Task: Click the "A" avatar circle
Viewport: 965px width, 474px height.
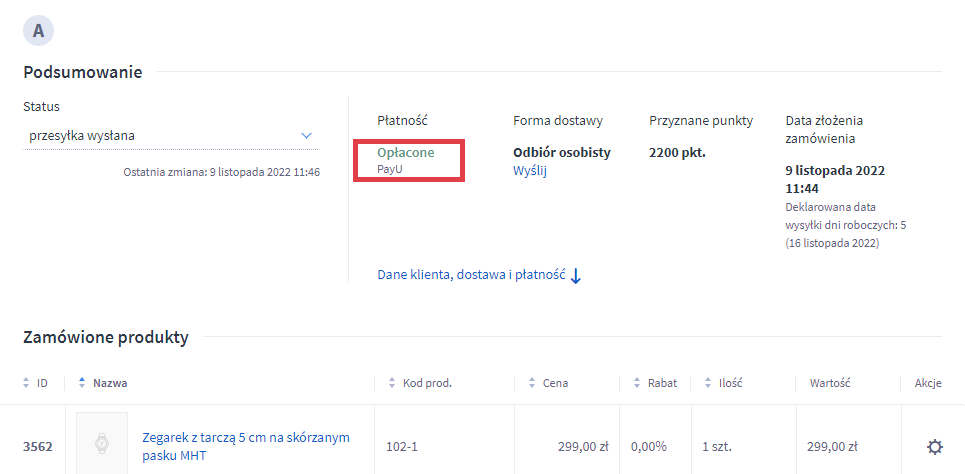Action: pos(38,30)
